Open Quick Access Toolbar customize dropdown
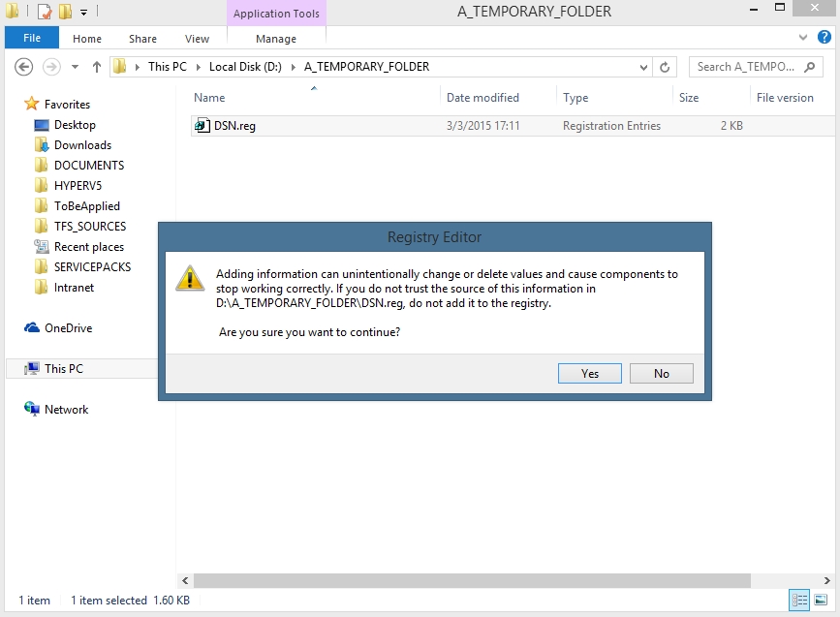 [x=84, y=13]
